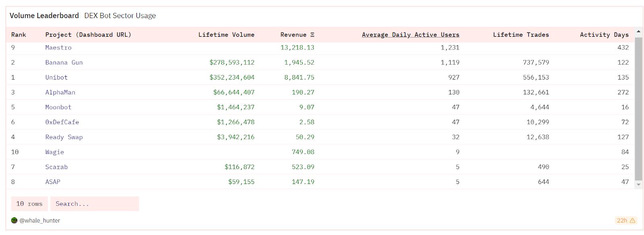Select the 132,661 lifetime trades cell

[x=536, y=92]
